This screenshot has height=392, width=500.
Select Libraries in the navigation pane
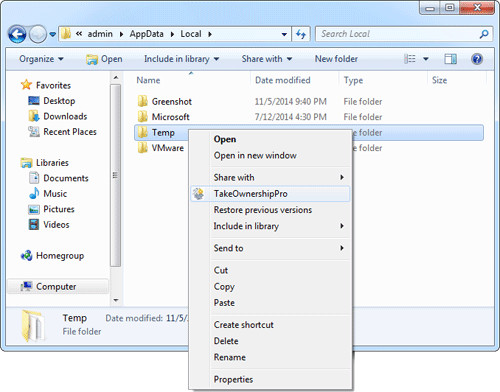pos(45,163)
